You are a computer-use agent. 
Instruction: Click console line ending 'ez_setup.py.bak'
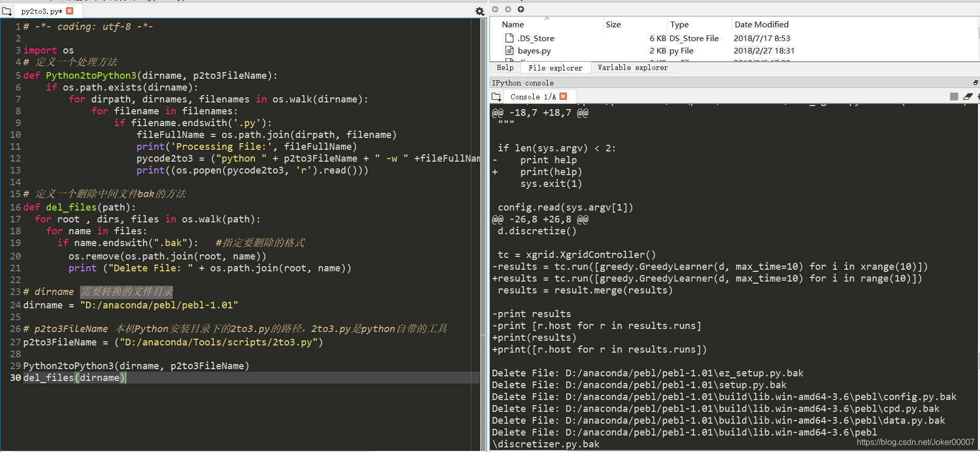click(648, 373)
